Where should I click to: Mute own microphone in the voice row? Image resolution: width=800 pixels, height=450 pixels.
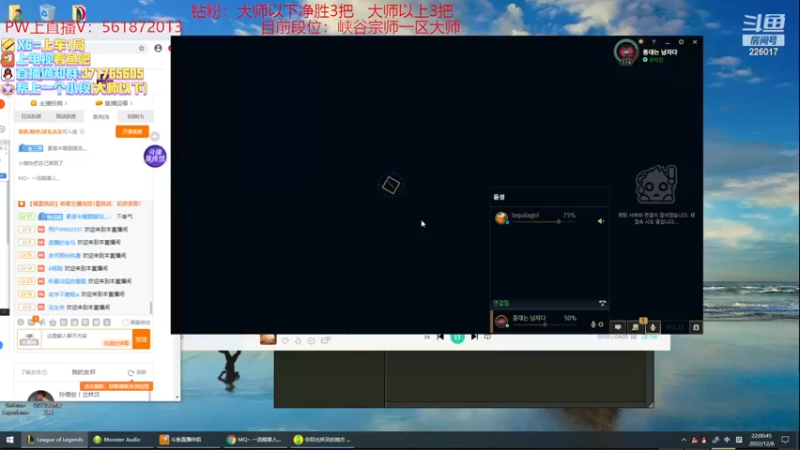point(593,324)
